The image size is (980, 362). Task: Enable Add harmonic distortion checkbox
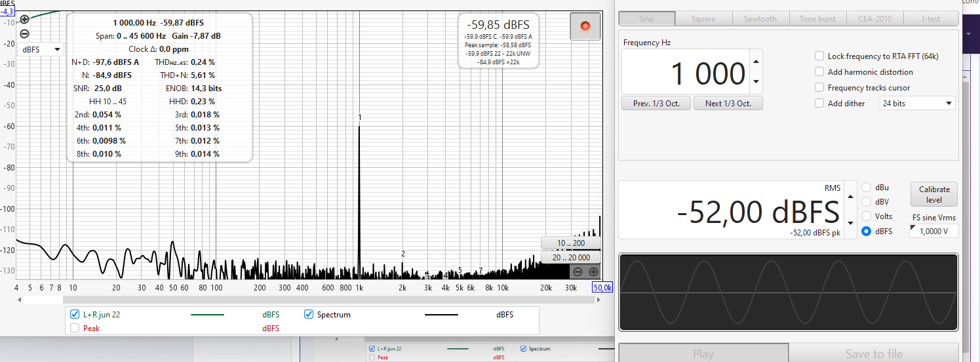pos(819,72)
